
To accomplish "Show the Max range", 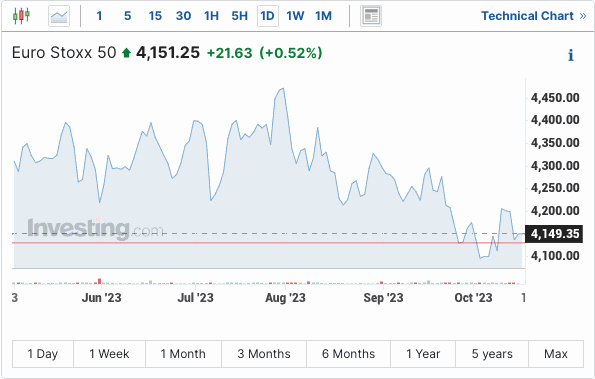I will click(x=556, y=354).
